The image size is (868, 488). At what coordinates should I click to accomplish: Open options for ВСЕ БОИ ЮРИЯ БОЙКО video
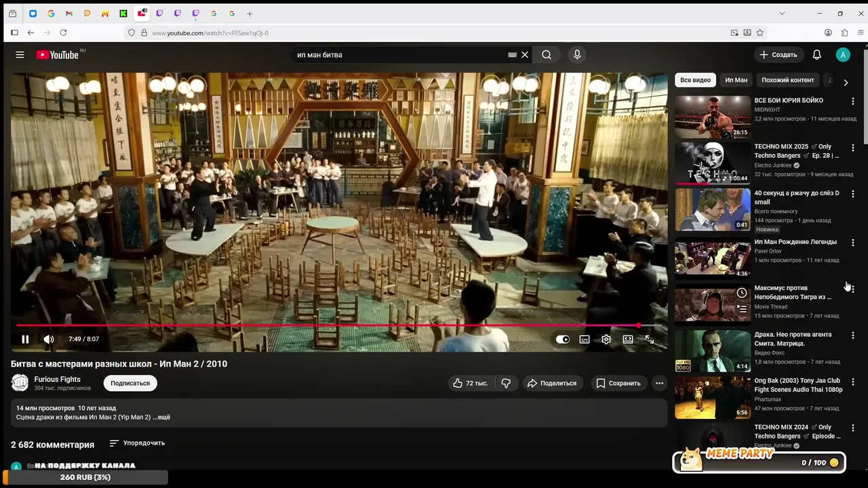(x=853, y=101)
